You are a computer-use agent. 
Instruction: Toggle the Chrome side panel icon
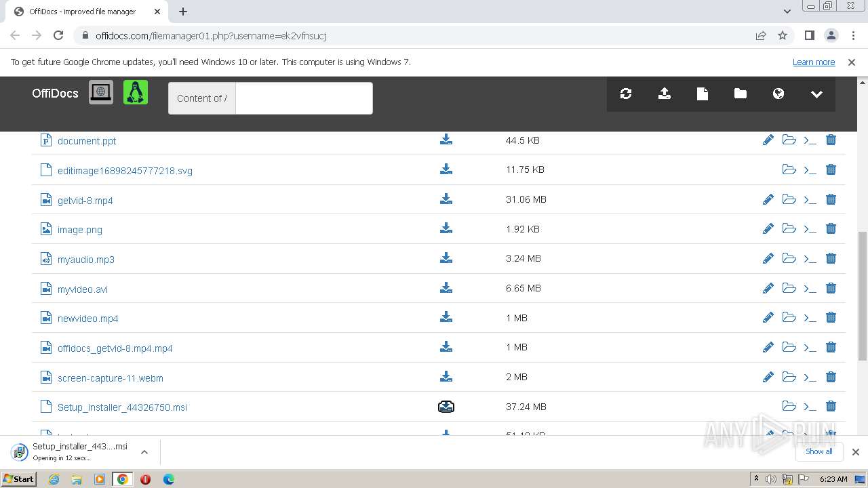809,35
